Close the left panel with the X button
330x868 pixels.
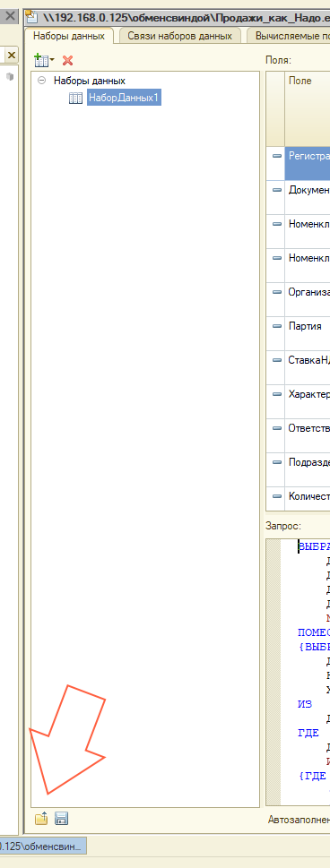point(11,55)
